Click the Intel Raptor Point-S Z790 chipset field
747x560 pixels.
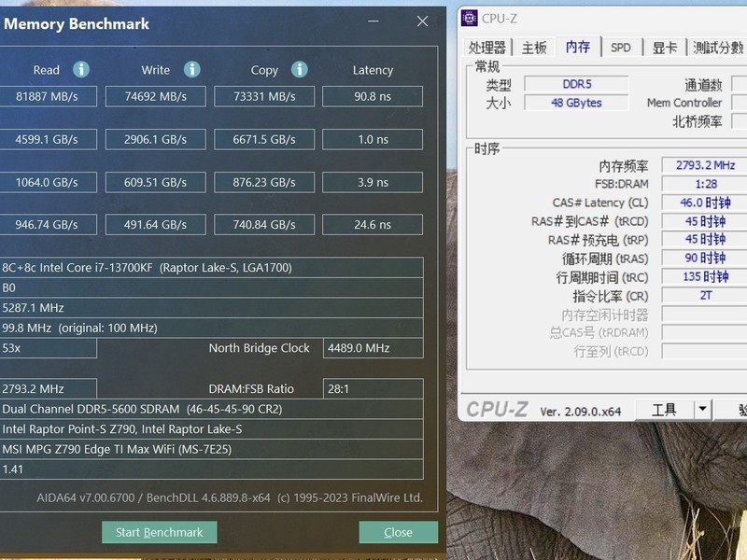tap(212, 429)
